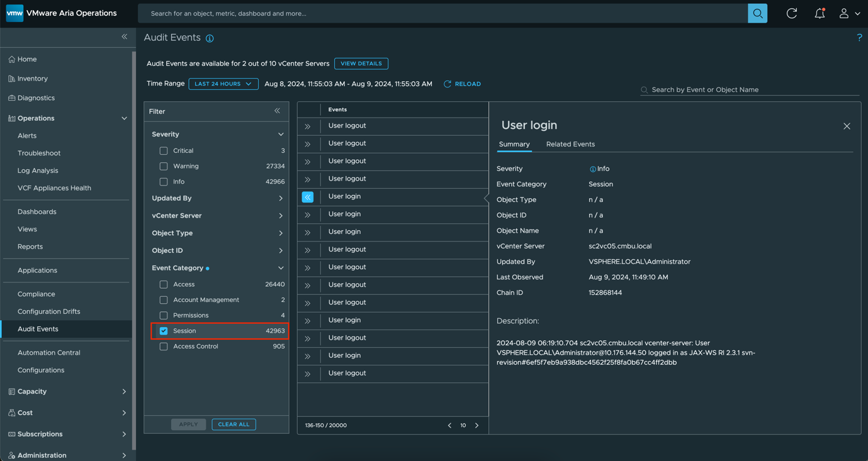
Task: Uncheck the Session category checkbox
Action: (x=164, y=331)
